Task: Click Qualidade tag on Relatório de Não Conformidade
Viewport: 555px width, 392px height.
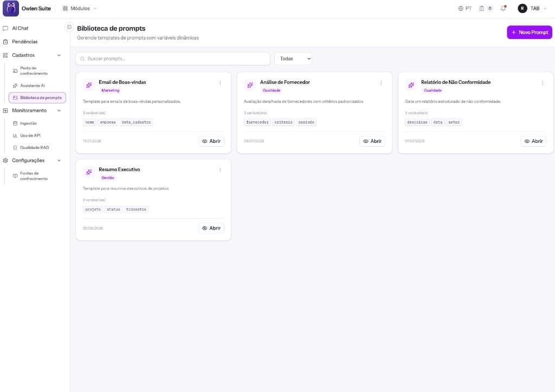Action: coord(433,90)
